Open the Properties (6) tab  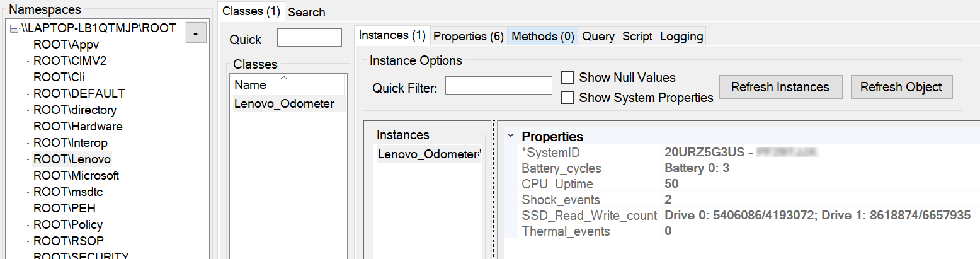pos(468,37)
